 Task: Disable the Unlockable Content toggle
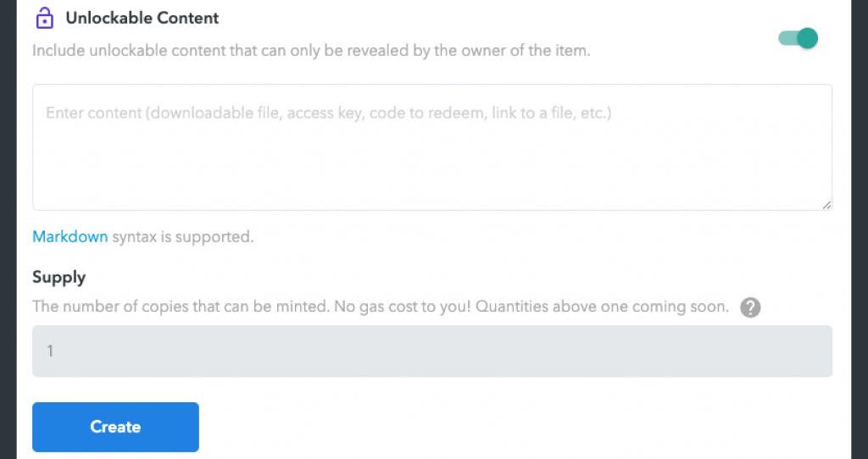tap(798, 38)
